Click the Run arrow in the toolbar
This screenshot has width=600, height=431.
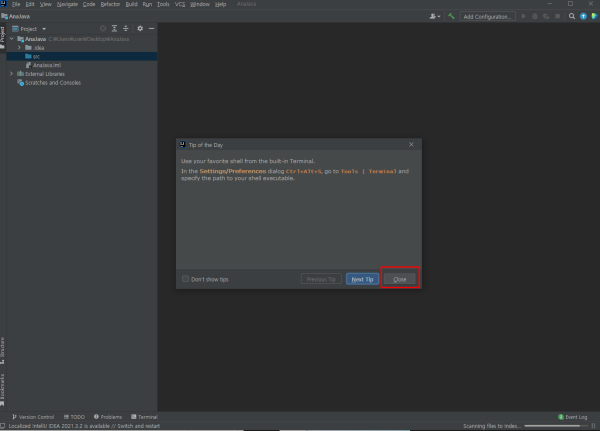pos(523,16)
